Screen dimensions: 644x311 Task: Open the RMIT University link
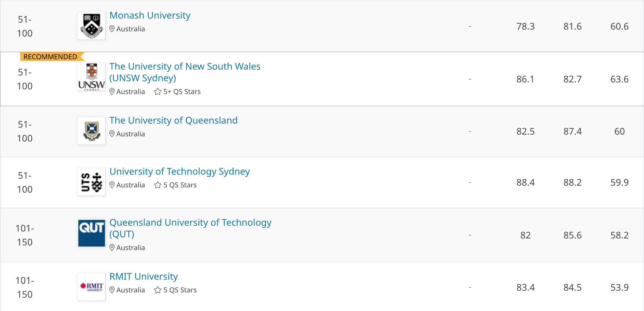click(144, 276)
